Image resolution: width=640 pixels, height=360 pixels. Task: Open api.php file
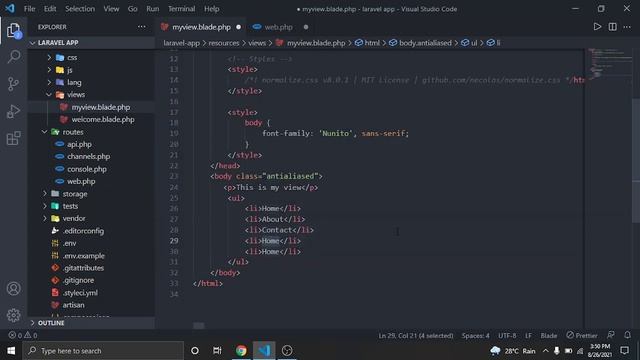(x=91, y=144)
